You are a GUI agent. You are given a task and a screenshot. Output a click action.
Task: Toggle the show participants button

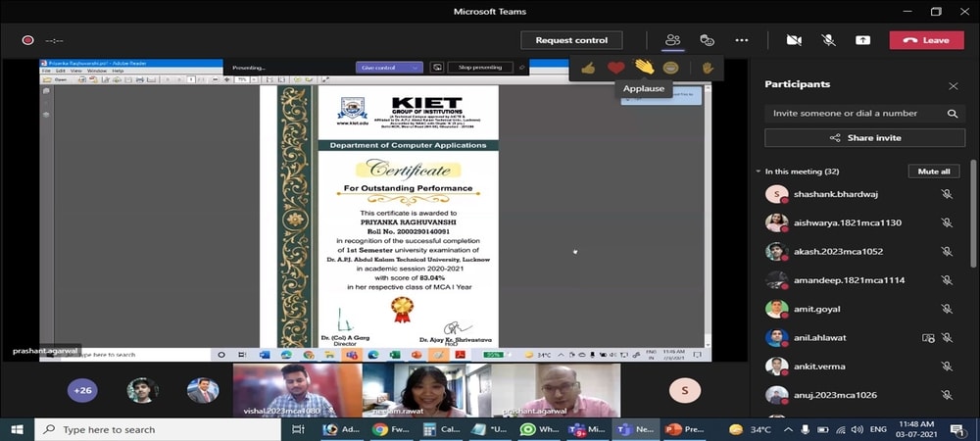[672, 40]
